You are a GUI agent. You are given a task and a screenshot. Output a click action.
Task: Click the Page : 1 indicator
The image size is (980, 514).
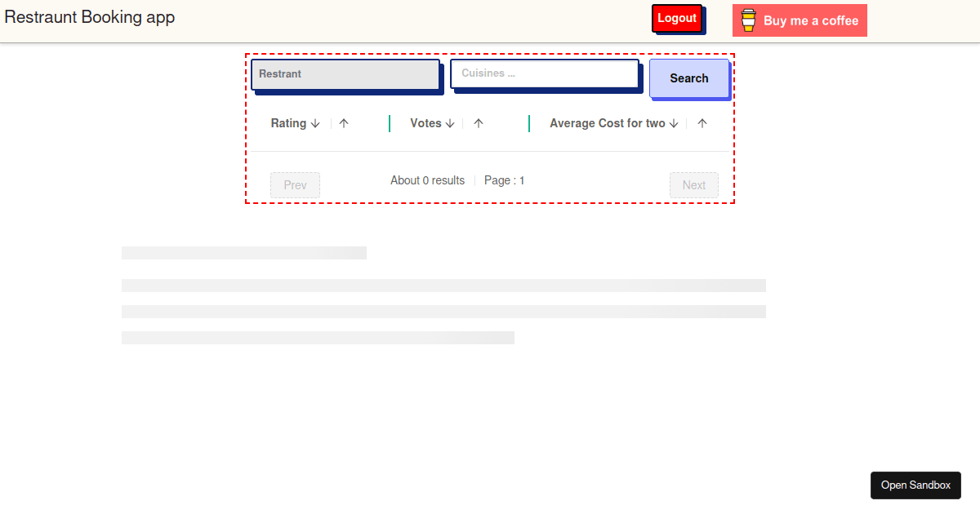(504, 180)
